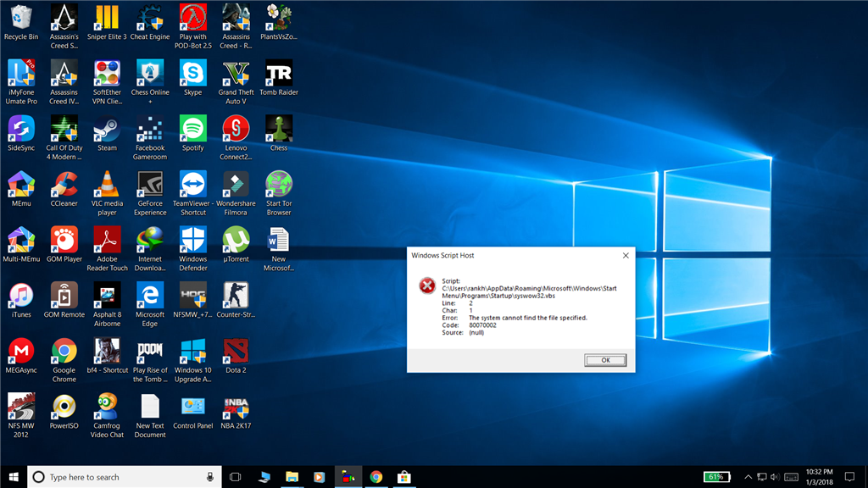Select the GeForce Experience icon
Screen dimensions: 868x488
[x=150, y=193]
